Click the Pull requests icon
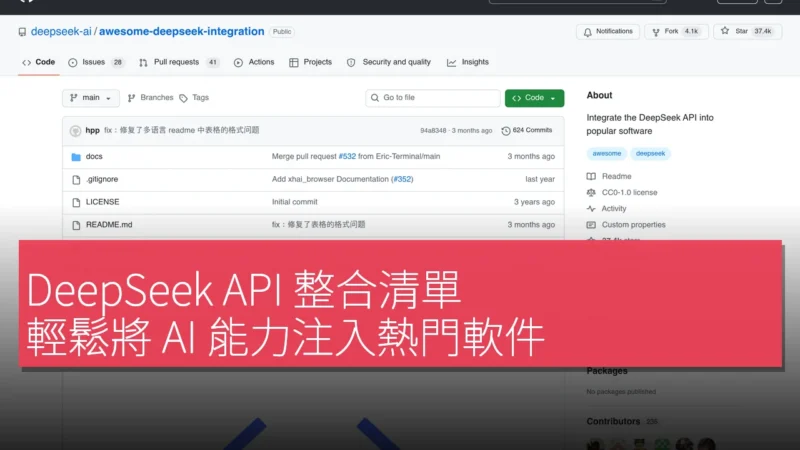The image size is (800, 450). 143,63
